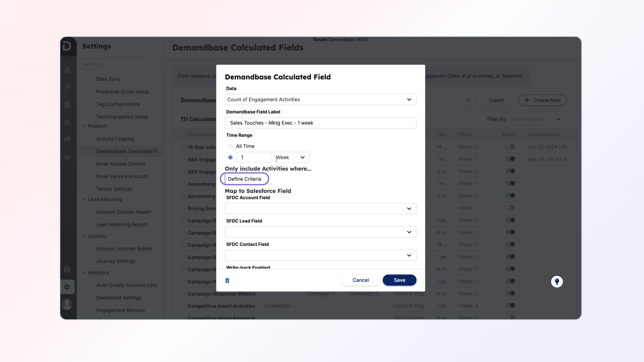Image resolution: width=644 pixels, height=362 pixels.
Task: Open the Week time unit dropdown
Action: pos(291,157)
